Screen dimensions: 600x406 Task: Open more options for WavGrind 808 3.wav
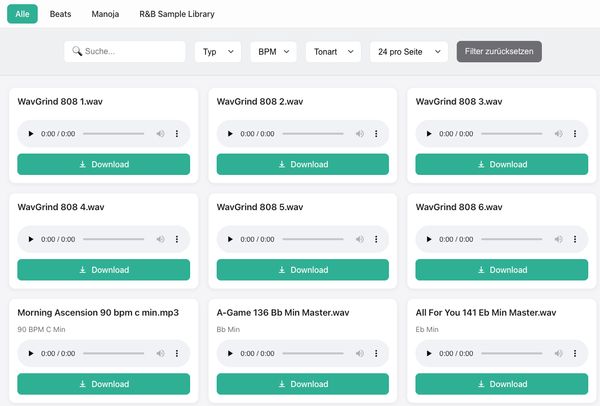click(x=575, y=133)
